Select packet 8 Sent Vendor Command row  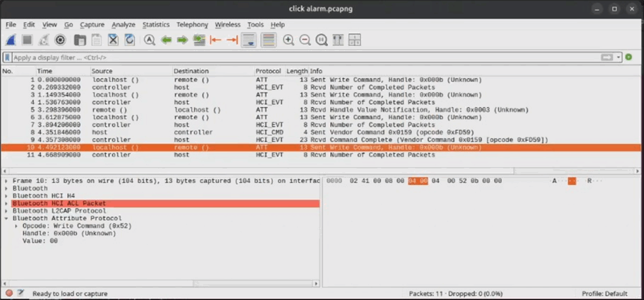(x=320, y=132)
